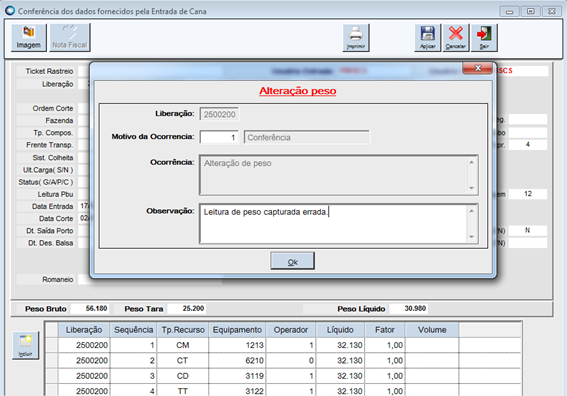Image resolution: width=567 pixels, height=396 pixels.
Task: Open the Nota Fiscal toolbar button
Action: 69,38
